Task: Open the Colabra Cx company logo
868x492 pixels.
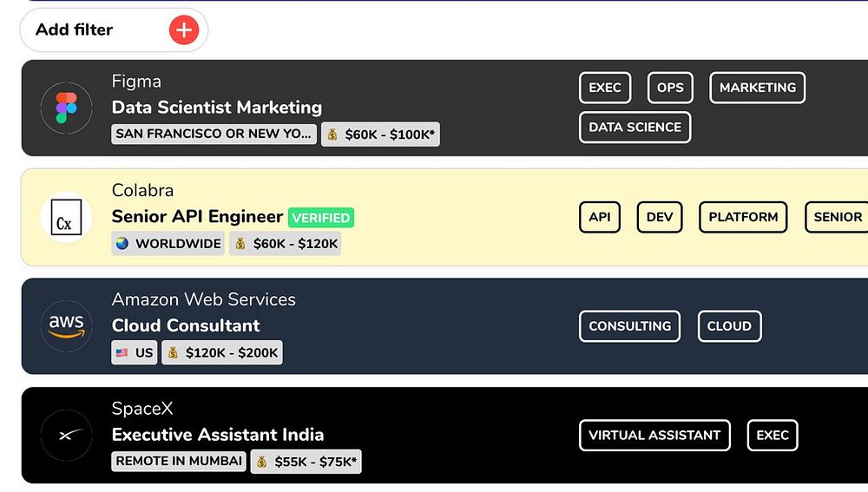Action: point(67,218)
